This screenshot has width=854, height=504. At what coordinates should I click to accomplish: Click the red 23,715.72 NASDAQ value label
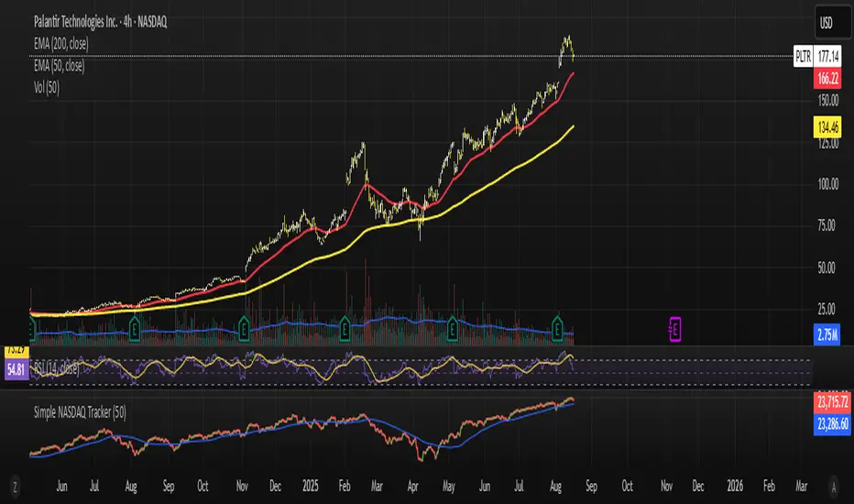click(x=832, y=402)
